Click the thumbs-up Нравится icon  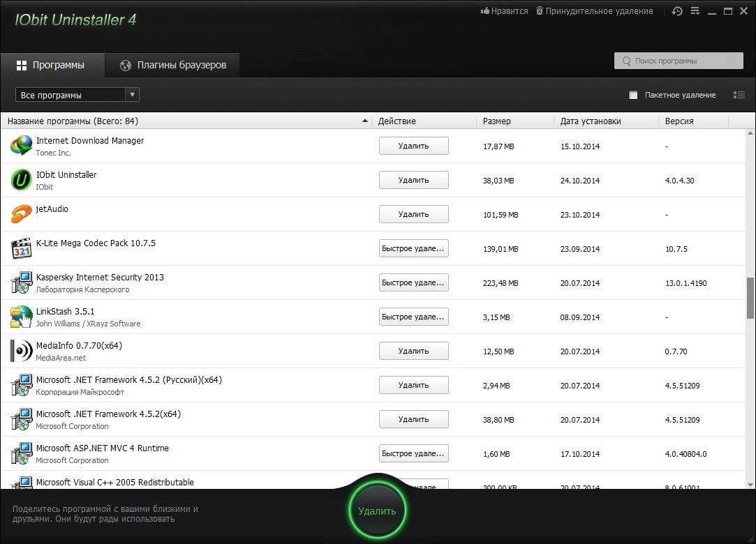[484, 10]
